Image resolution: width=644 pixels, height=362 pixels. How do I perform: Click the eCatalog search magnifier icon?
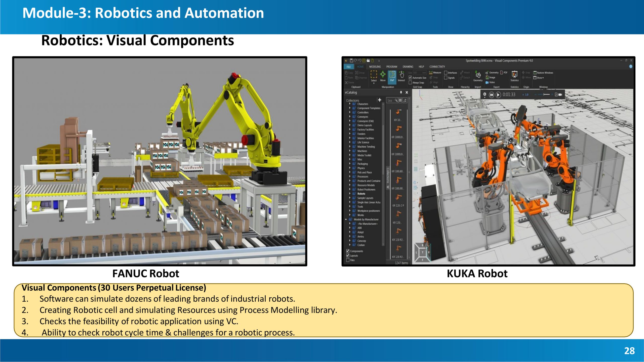click(396, 100)
